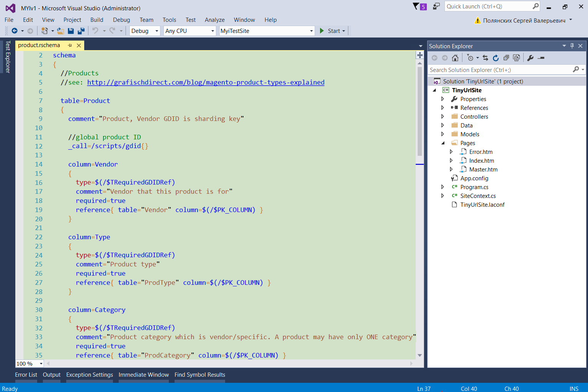The width and height of the screenshot is (588, 392).
Task: Toggle auto-hide pin on Solution Explorer
Action: point(572,46)
